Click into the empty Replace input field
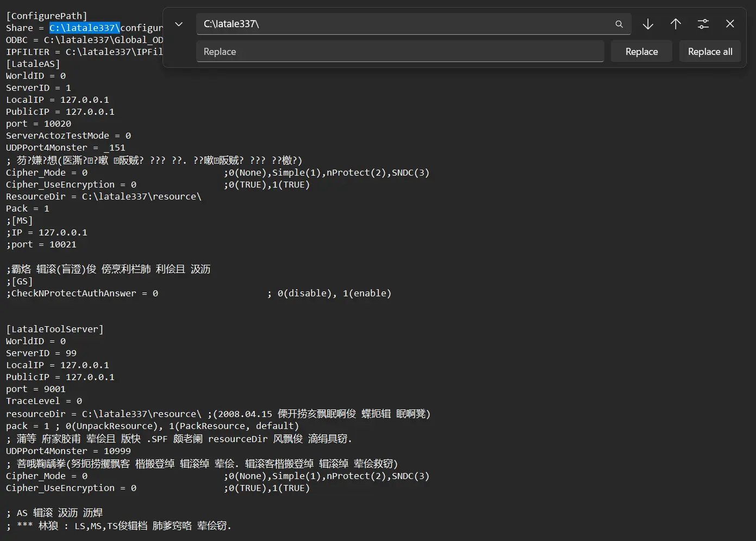This screenshot has width=756, height=541. click(399, 52)
